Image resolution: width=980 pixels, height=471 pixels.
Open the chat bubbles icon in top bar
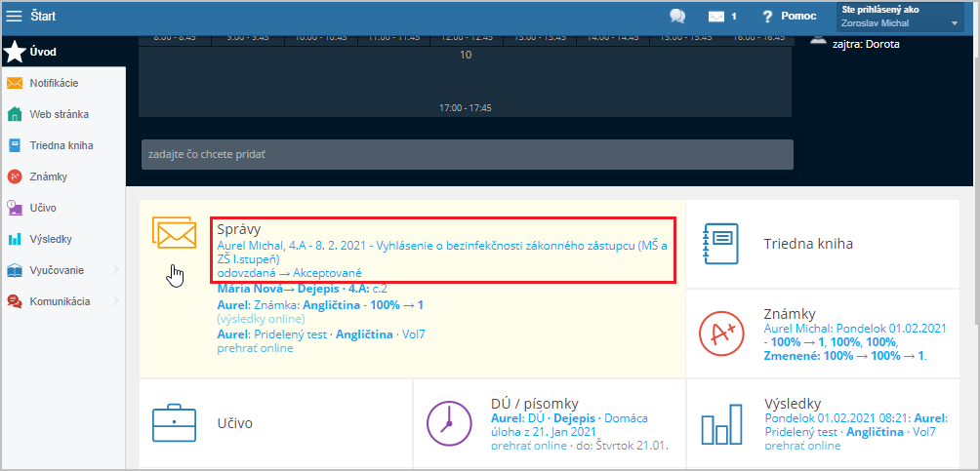click(677, 17)
